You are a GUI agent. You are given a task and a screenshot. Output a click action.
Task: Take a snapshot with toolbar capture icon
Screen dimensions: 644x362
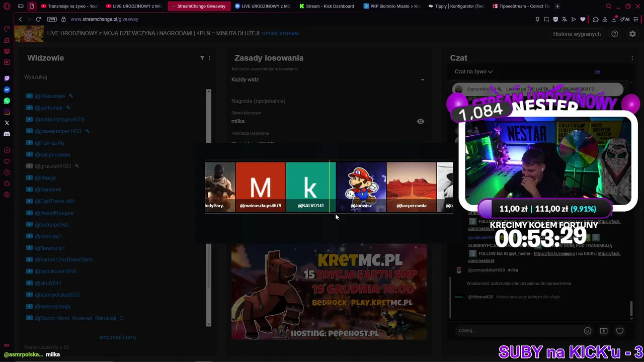point(546,19)
